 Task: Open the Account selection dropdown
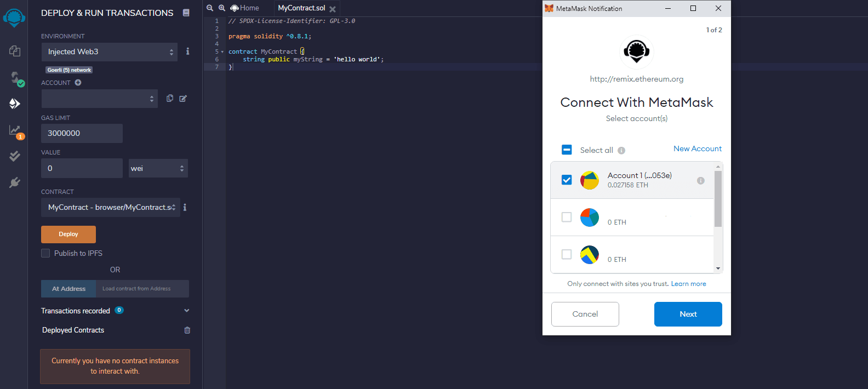99,99
